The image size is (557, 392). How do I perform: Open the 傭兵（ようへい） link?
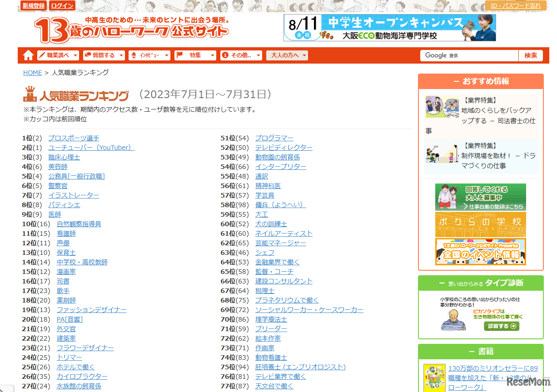pyautogui.click(x=281, y=205)
